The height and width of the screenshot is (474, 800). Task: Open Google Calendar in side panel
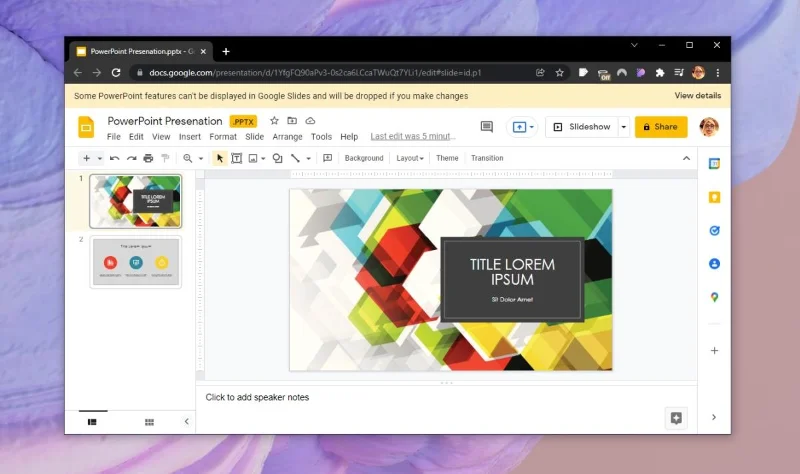pyautogui.click(x=714, y=164)
